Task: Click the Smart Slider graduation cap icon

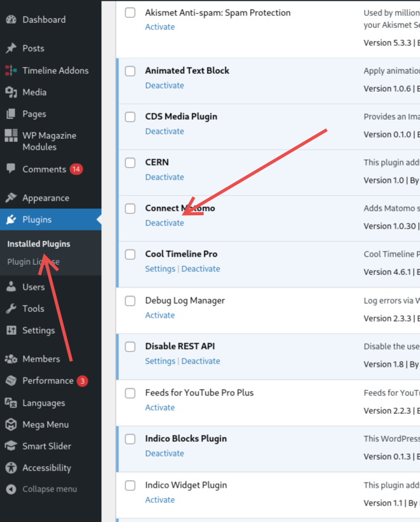Action: (11, 446)
